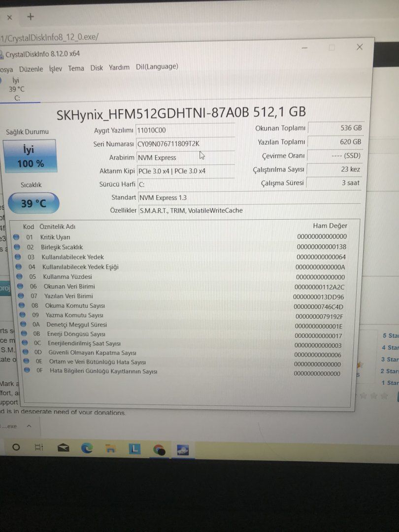
Task: Click status circle for Birleşik Sıcaklık
Action: 17,247
